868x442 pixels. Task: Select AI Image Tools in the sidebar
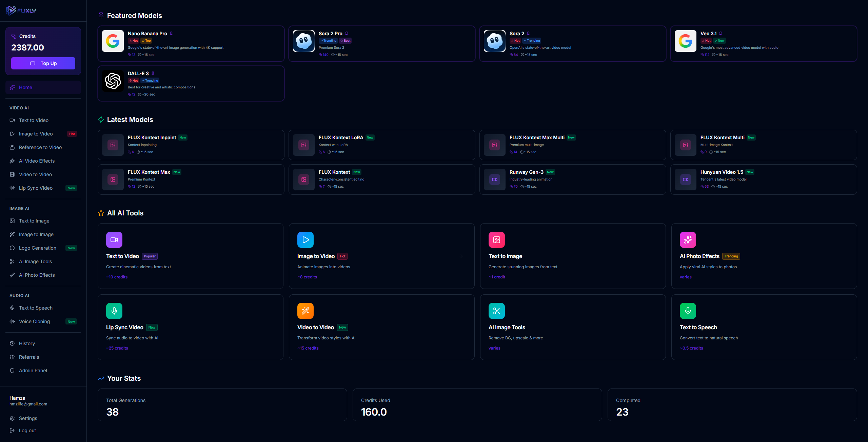[x=35, y=261]
